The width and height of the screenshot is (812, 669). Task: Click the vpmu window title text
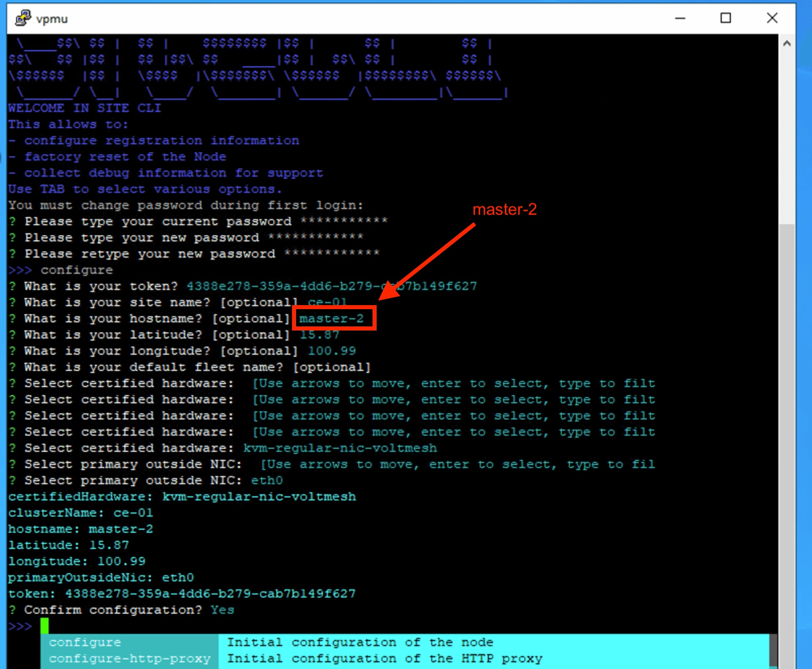[x=52, y=19]
